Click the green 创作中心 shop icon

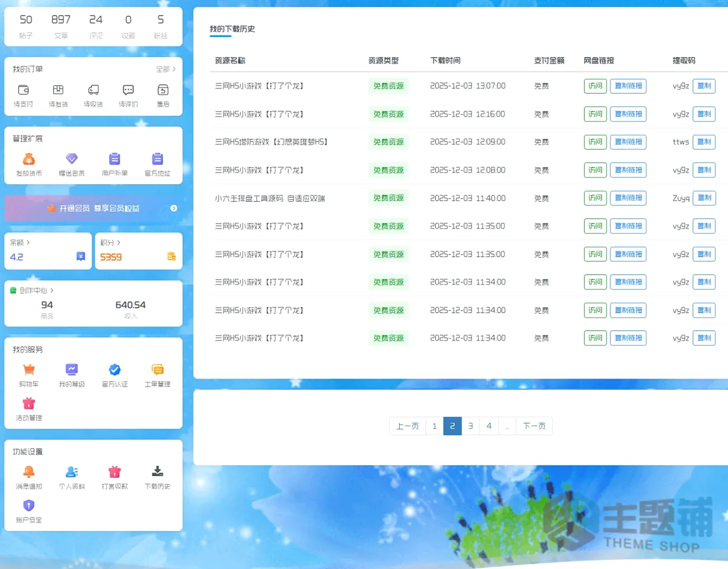click(x=13, y=290)
